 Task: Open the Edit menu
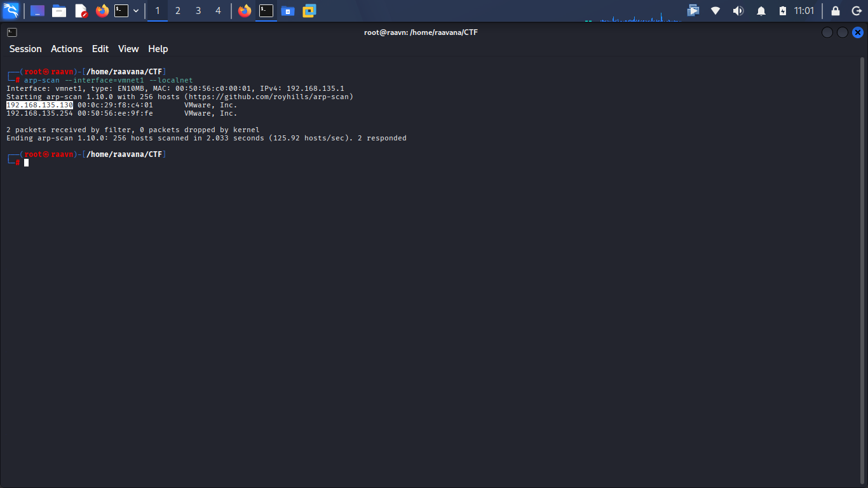pyautogui.click(x=100, y=49)
